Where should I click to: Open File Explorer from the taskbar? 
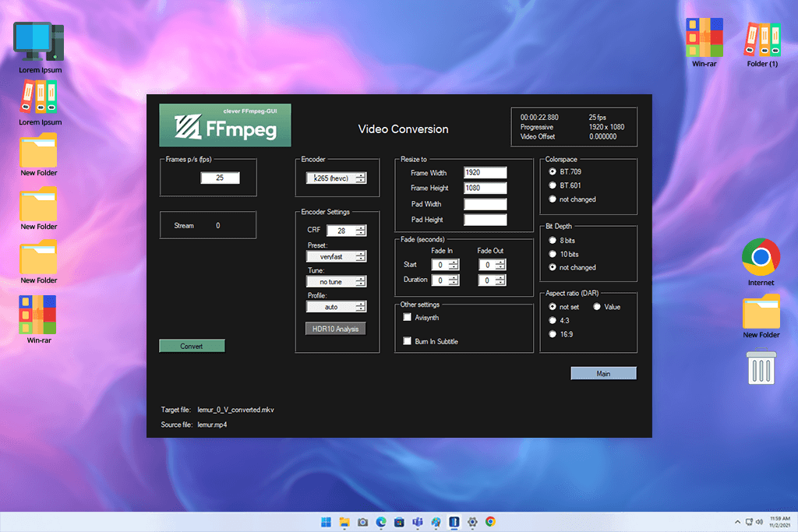[344, 522]
